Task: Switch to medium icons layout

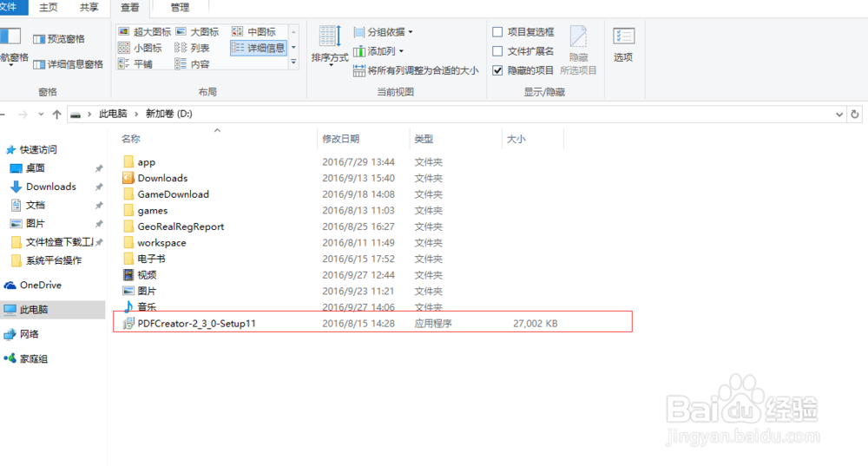Action: pos(254,31)
